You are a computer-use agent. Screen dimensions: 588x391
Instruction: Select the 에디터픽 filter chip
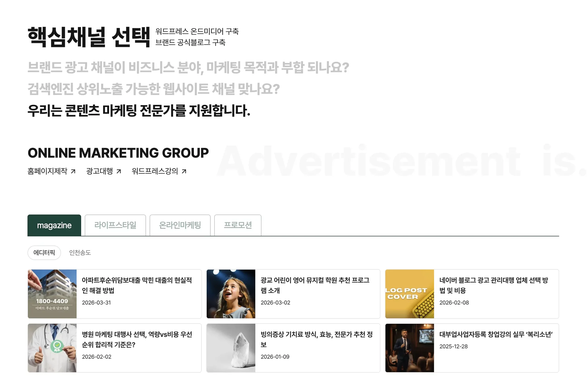click(44, 253)
